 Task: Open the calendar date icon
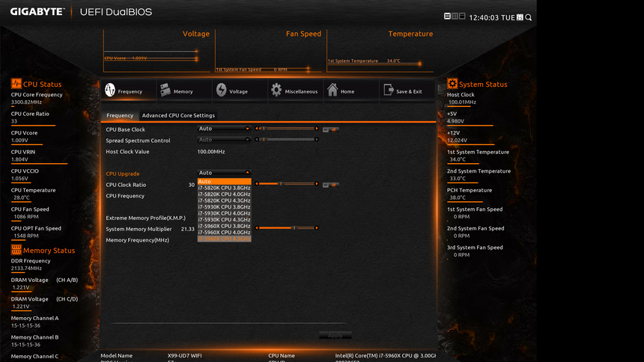[x=520, y=17]
